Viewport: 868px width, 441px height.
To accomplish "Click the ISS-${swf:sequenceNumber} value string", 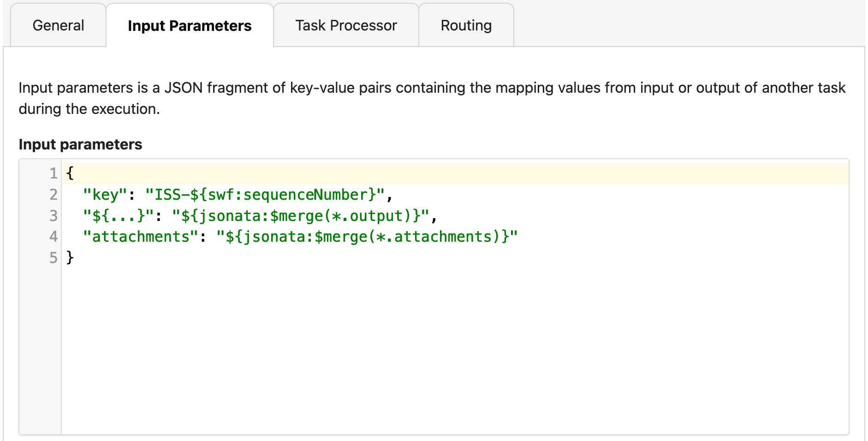I will [265, 195].
